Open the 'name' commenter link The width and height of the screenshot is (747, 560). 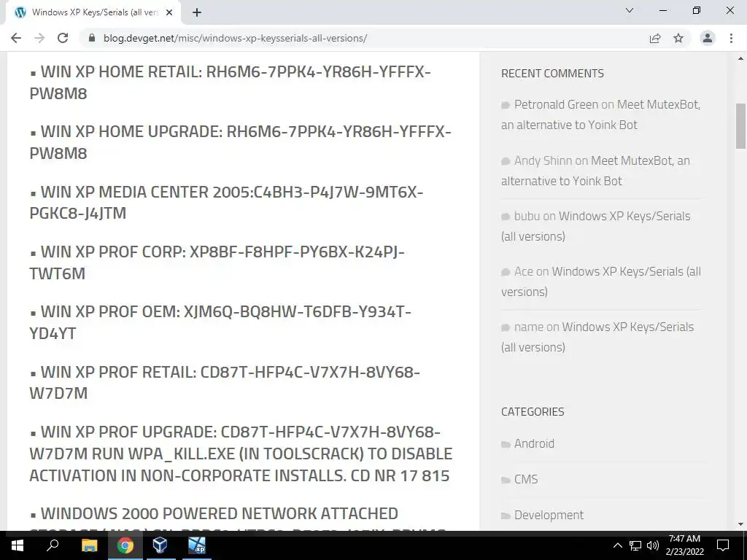pos(529,327)
